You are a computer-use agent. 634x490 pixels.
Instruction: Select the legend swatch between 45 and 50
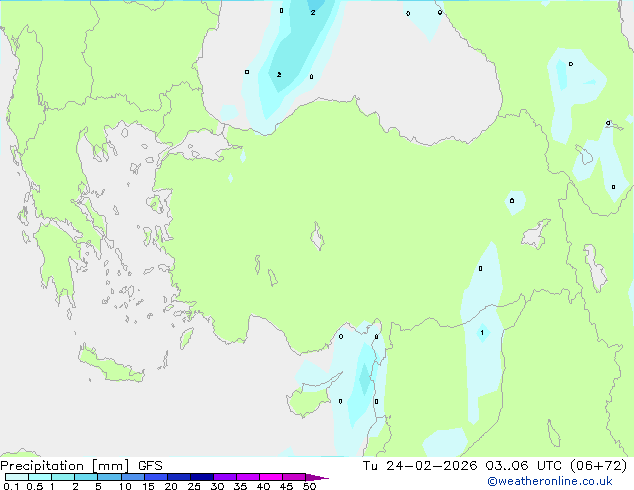point(294,477)
